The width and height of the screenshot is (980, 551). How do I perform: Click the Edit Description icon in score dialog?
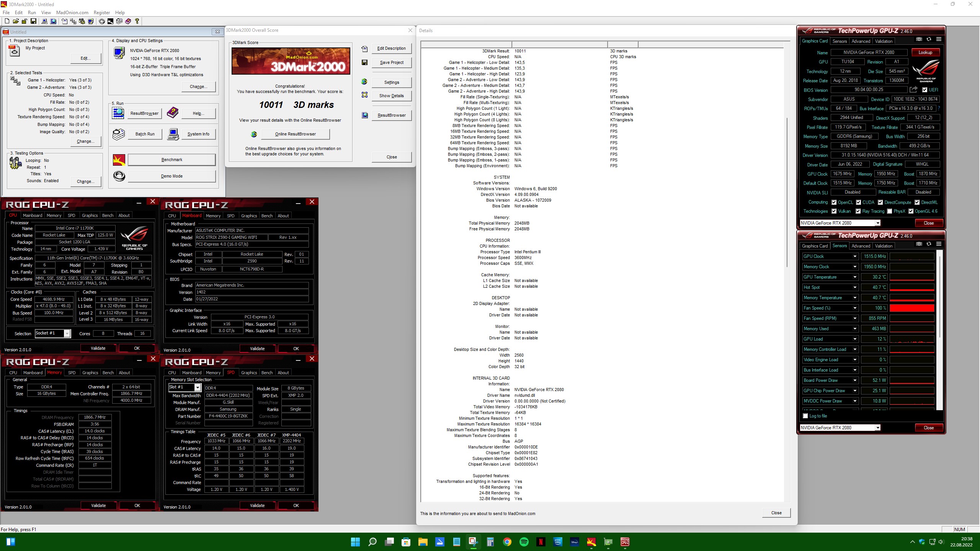[x=364, y=49]
